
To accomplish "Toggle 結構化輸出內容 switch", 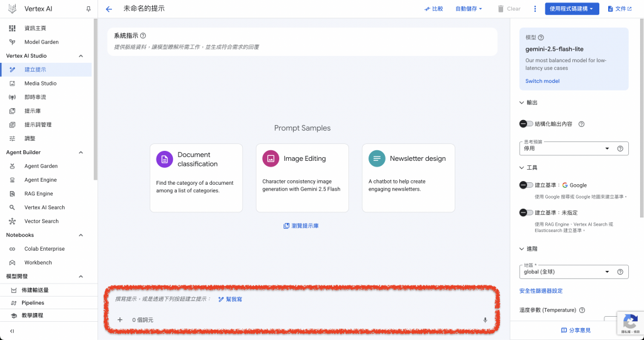I will [526, 124].
